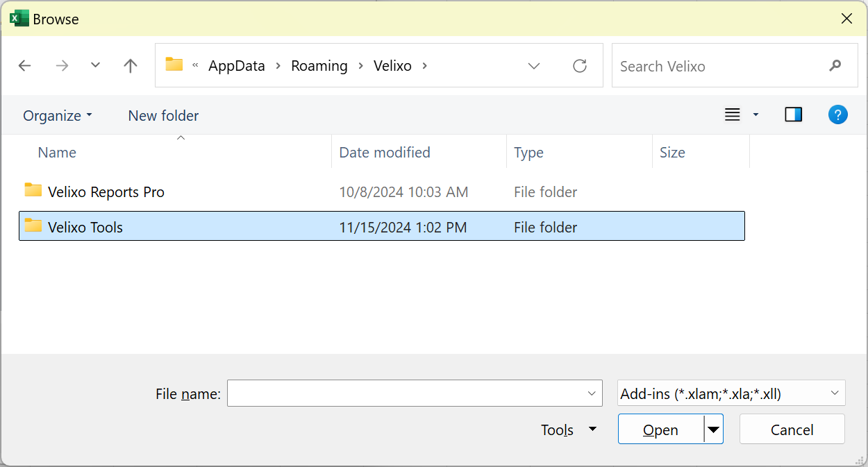Select the Velixo Tools folder

pyautogui.click(x=382, y=226)
